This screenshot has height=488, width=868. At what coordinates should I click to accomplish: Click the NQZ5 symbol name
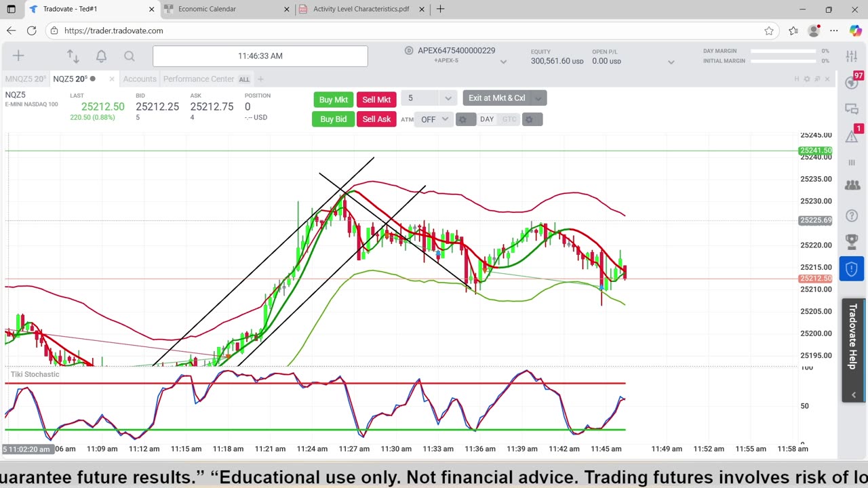pyautogui.click(x=16, y=96)
